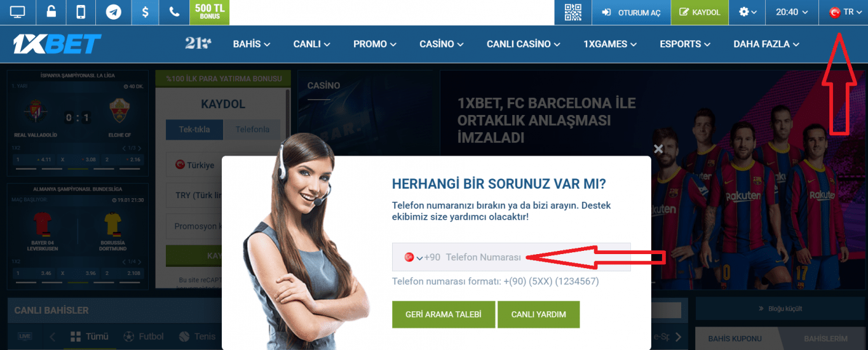Open the settings gear dropdown

(x=748, y=12)
